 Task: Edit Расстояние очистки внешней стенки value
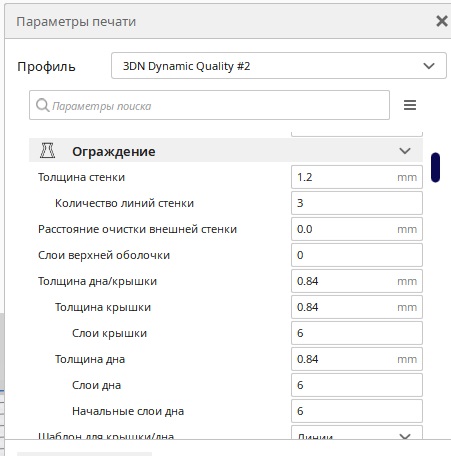click(357, 229)
